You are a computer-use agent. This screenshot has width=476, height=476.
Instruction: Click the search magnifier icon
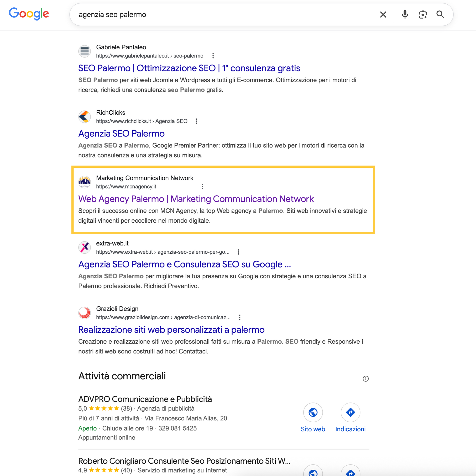tap(441, 14)
